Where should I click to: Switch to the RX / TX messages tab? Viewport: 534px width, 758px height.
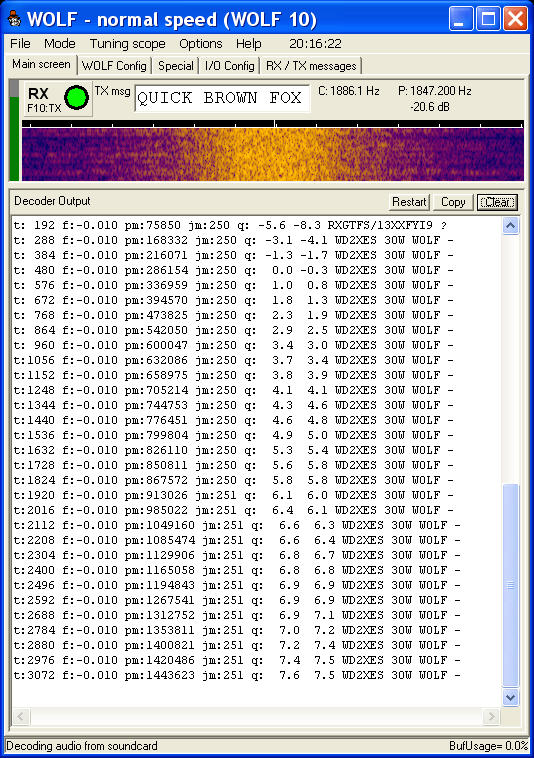311,66
